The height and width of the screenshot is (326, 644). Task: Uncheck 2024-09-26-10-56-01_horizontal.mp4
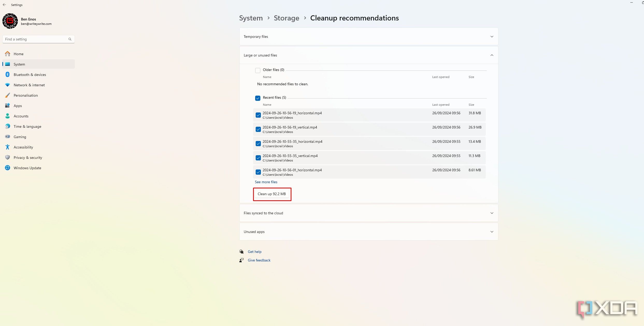point(258,172)
